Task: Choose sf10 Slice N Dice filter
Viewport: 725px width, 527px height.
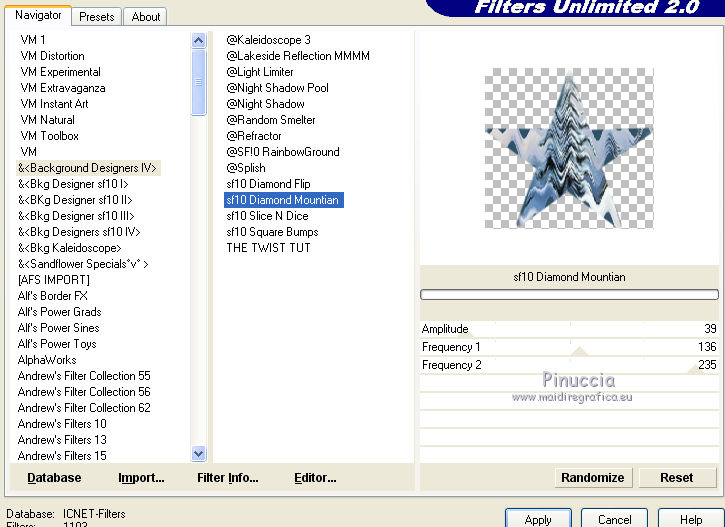Action: (x=267, y=216)
